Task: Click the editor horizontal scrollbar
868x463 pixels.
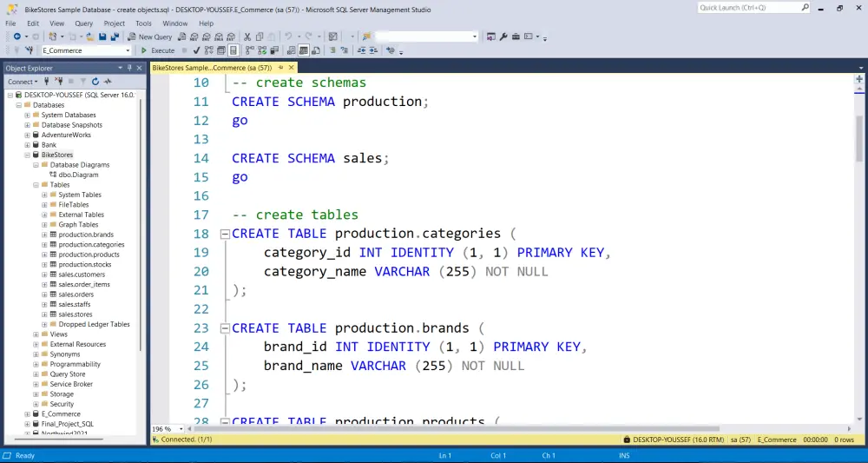Action: tap(457, 428)
